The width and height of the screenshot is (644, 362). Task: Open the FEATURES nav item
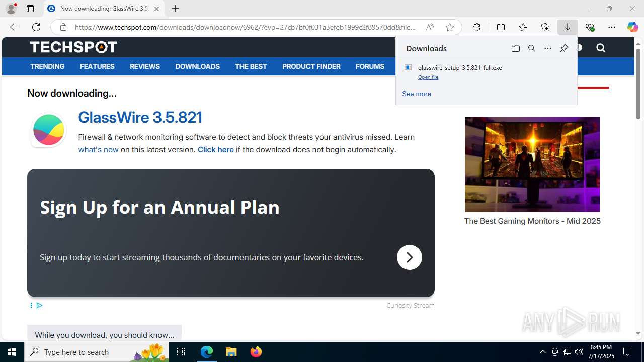click(x=97, y=66)
